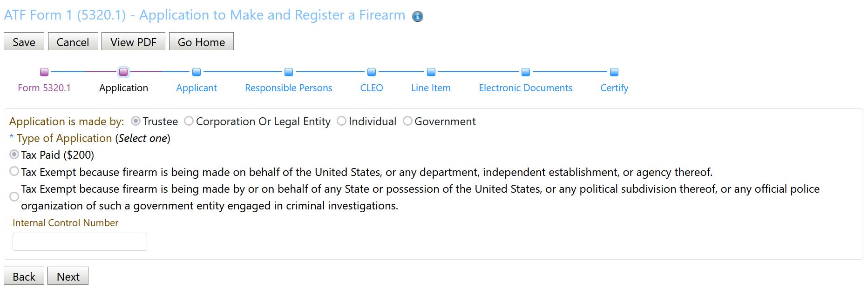
Task: Click the blue info icon beside the form title
Action: pyautogui.click(x=418, y=17)
